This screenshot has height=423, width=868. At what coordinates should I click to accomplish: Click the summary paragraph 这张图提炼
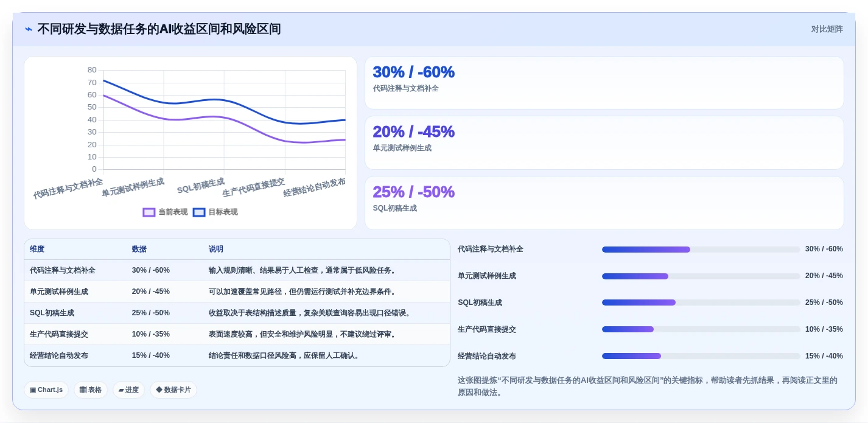click(x=649, y=386)
